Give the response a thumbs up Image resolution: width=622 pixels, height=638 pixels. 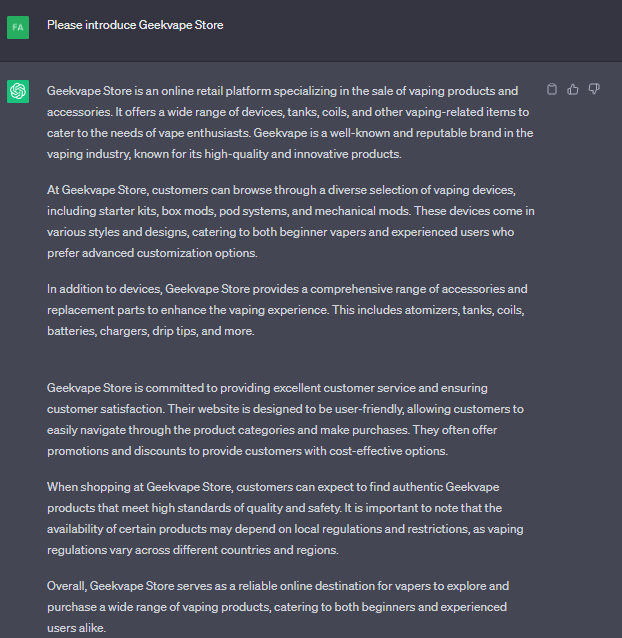click(x=573, y=90)
